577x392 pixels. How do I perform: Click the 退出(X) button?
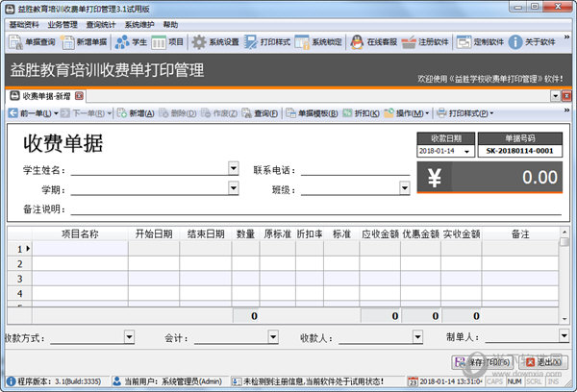(x=543, y=362)
